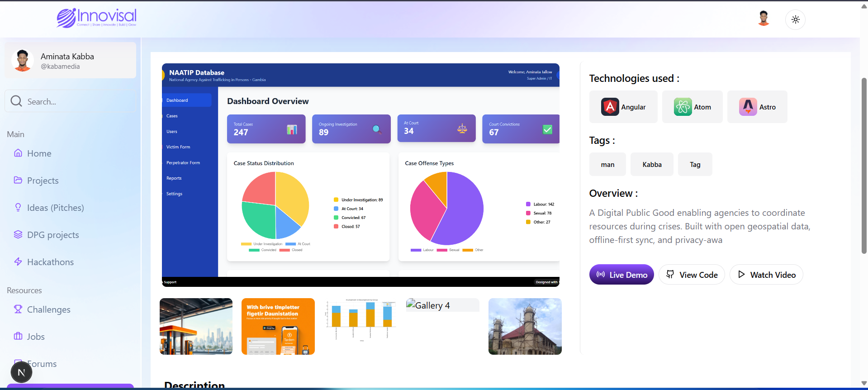Click the Kabba tag chip
Image resolution: width=868 pixels, height=390 pixels.
tap(651, 164)
